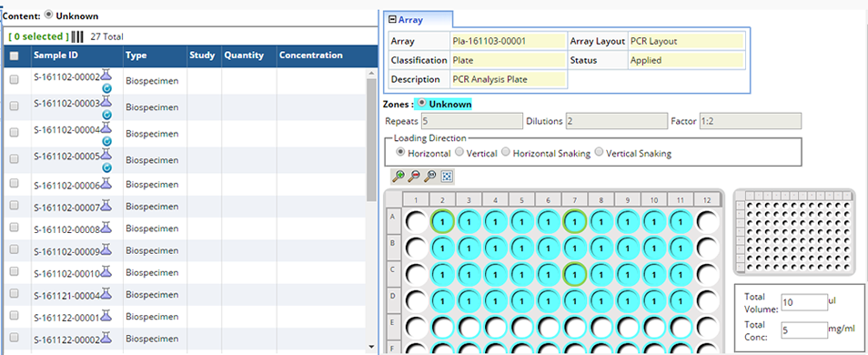Select plate column header 7
This screenshot has height=355, width=868.
575,199
